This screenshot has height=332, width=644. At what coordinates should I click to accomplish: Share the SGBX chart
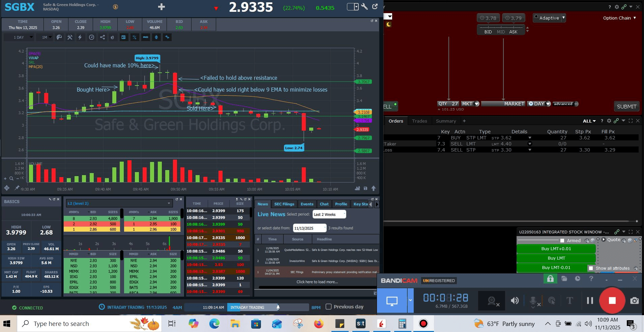pyautogui.click(x=102, y=37)
